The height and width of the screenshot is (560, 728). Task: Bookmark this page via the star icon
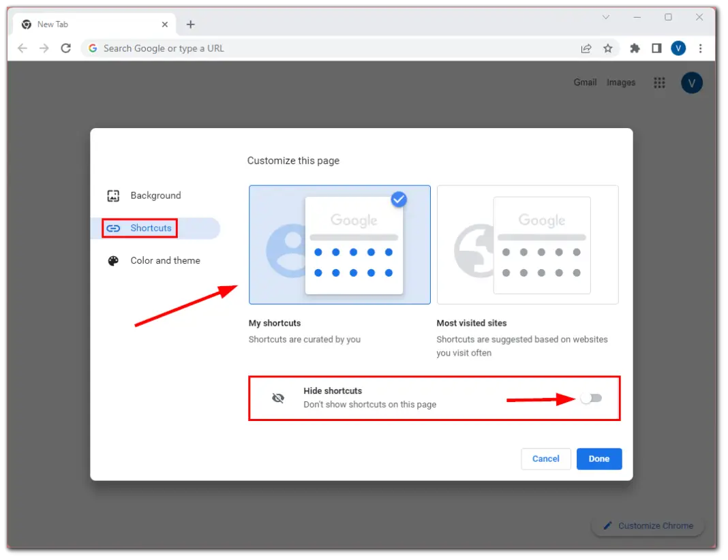pos(607,48)
